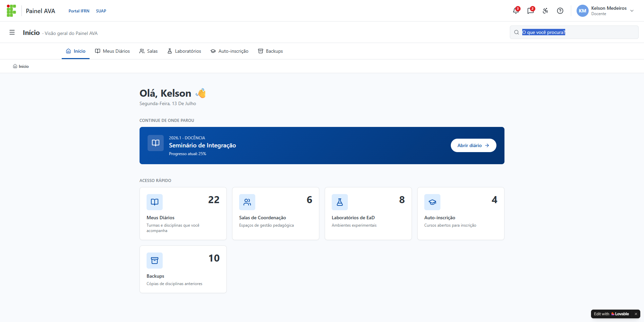The width and height of the screenshot is (644, 322).
Task: Click the Edit with Lovable badge
Action: coord(612,314)
